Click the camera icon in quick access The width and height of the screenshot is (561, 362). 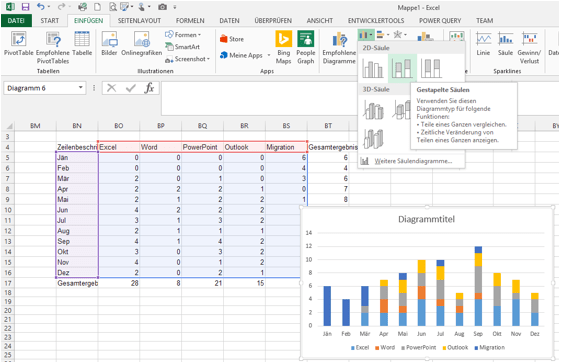pyautogui.click(x=162, y=7)
